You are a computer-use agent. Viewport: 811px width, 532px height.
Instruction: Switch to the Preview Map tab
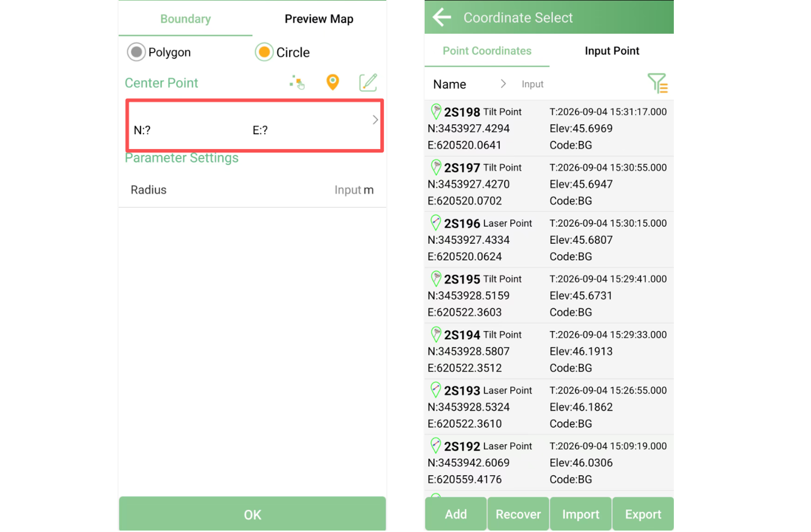(319, 19)
